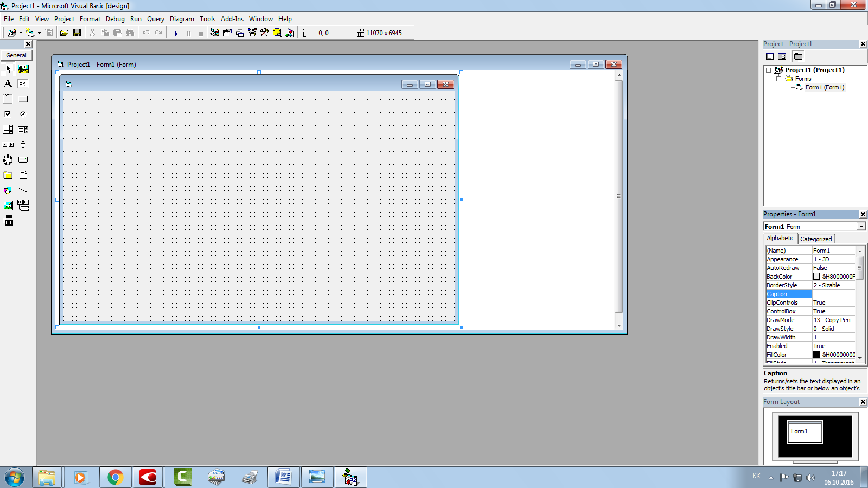Click View Code in Project panel
The width and height of the screenshot is (868, 488).
(x=770, y=56)
